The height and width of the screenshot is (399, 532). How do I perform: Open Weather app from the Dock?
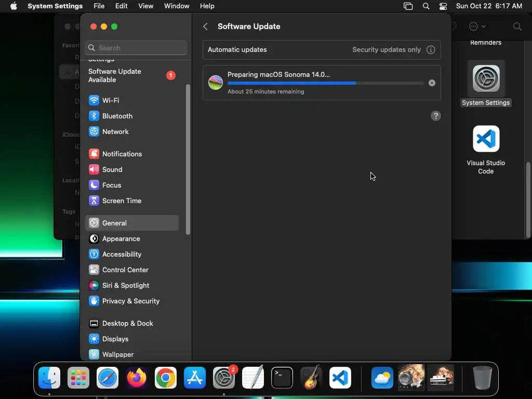382,378
